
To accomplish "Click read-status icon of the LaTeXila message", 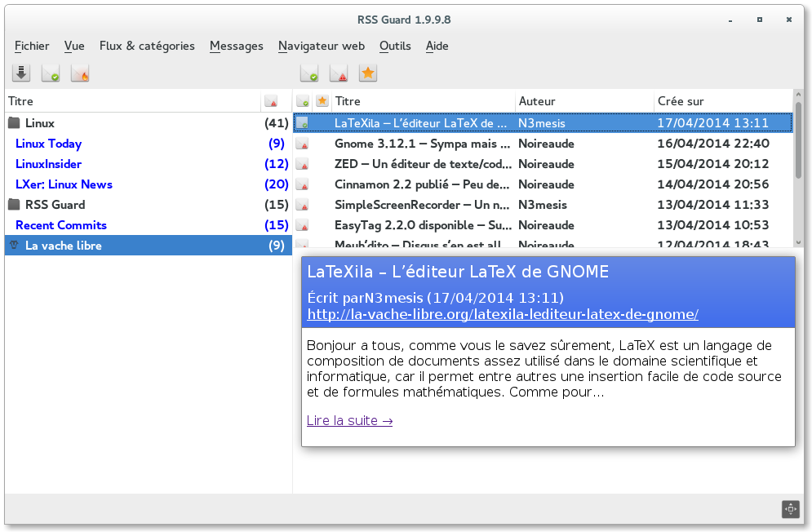I will point(303,123).
